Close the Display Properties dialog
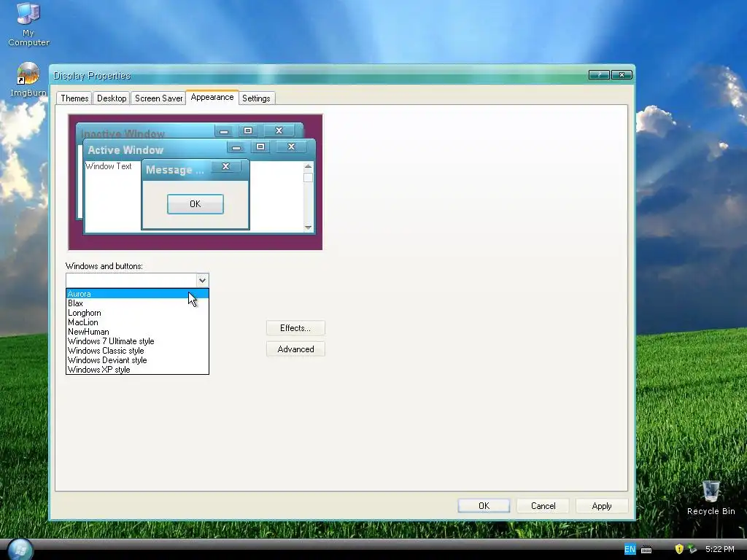The height and width of the screenshot is (560, 747). click(622, 75)
